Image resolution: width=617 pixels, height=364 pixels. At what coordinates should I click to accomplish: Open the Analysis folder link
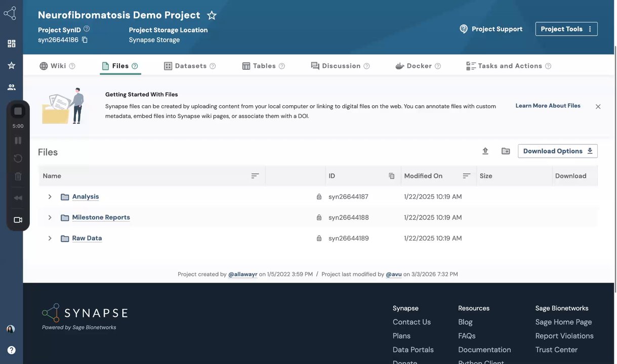click(x=86, y=197)
